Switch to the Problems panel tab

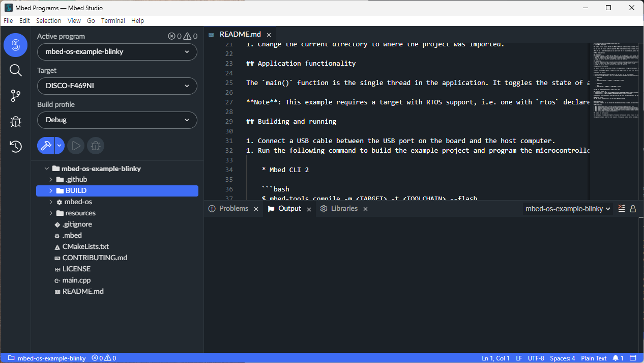tap(234, 209)
